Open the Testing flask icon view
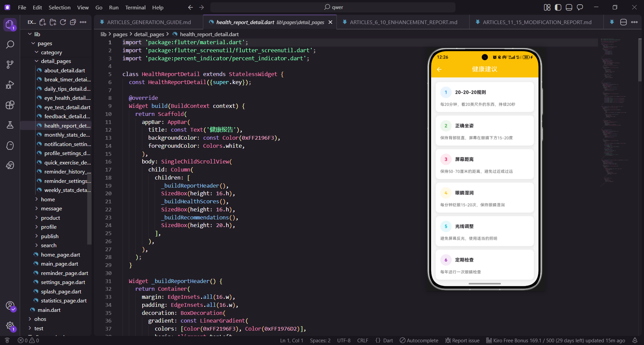Screen dimensions: 644x345 pyautogui.click(x=10, y=125)
